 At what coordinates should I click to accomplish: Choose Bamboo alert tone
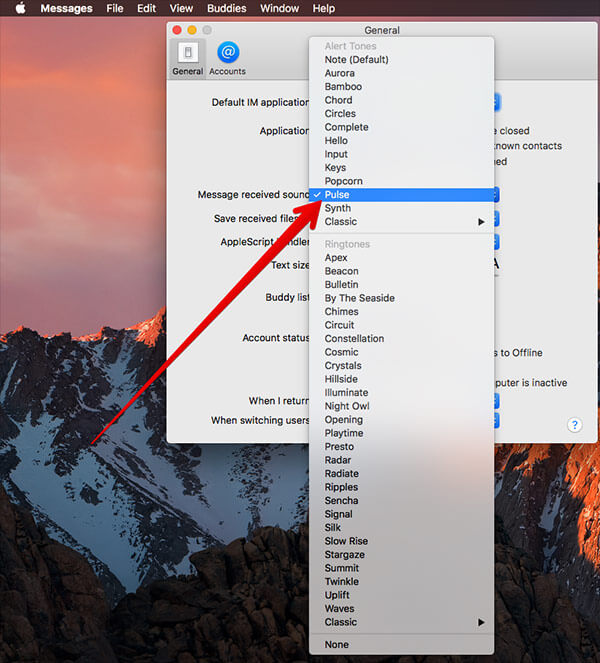(401, 87)
